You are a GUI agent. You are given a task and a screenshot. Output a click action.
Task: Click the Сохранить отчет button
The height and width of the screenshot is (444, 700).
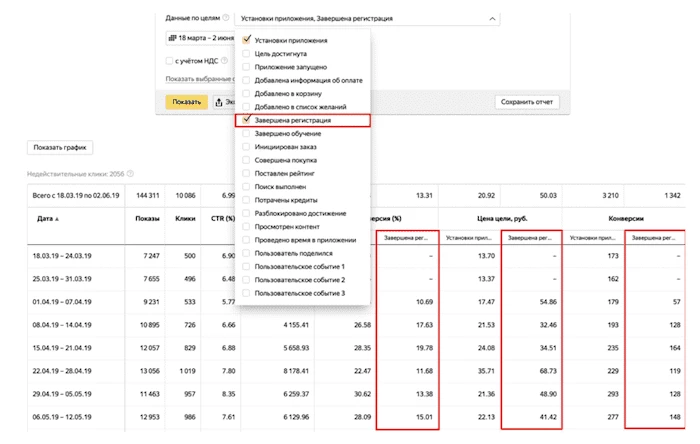[x=527, y=102]
